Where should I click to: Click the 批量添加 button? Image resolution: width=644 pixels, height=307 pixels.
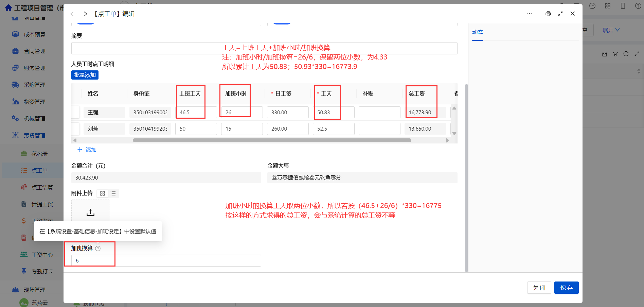[85, 75]
